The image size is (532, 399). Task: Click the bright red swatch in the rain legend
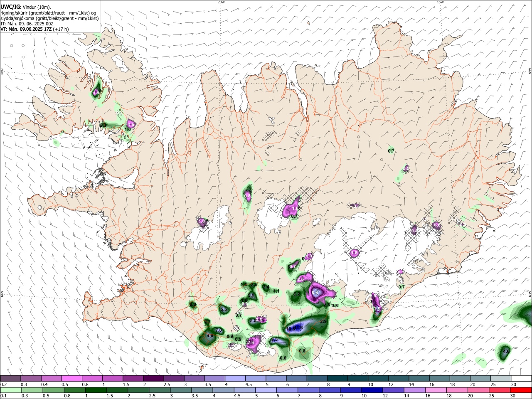pos(521,390)
